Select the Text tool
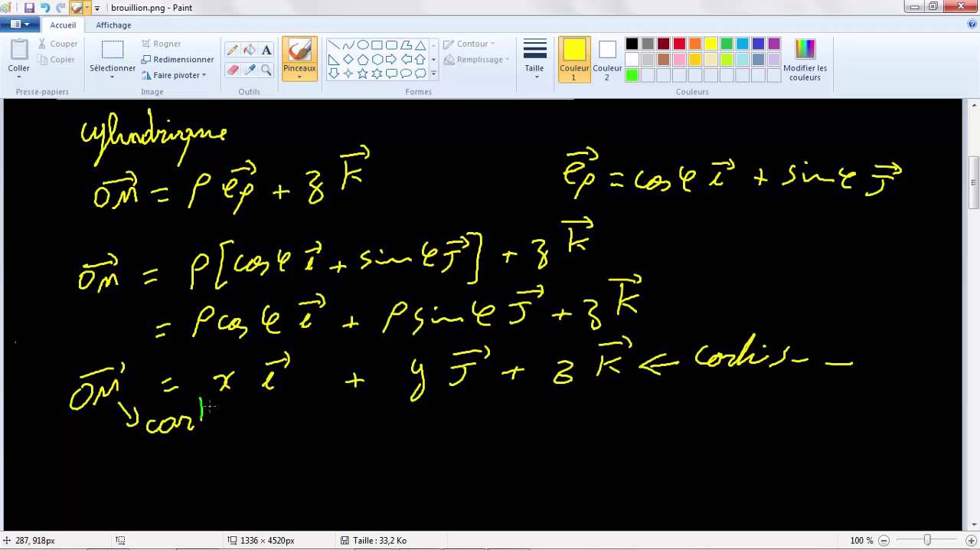 click(266, 50)
